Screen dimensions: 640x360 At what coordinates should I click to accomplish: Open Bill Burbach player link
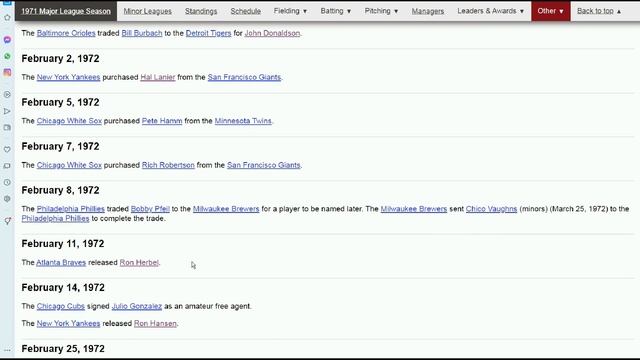point(142,33)
